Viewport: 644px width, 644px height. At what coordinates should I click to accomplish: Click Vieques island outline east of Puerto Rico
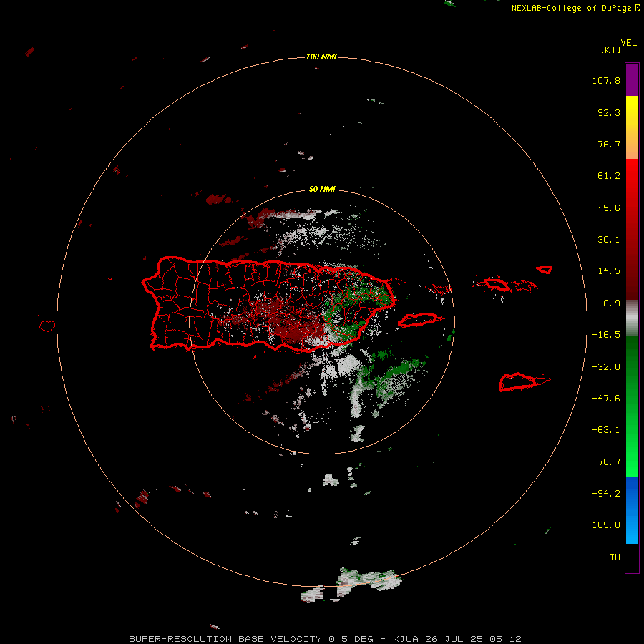[418, 320]
